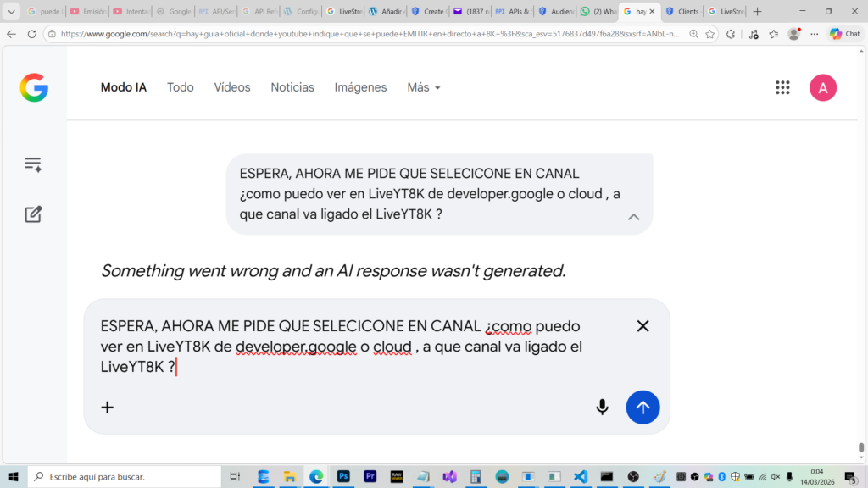Viewport: 868px width, 488px height.
Task: Click the plus icon to add attachment
Action: [108, 408]
